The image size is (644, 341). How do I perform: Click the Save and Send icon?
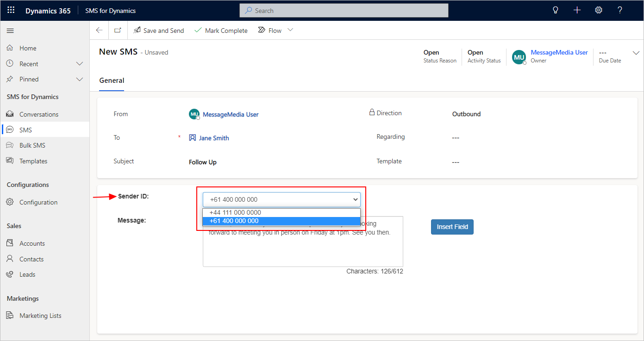pyautogui.click(x=137, y=30)
